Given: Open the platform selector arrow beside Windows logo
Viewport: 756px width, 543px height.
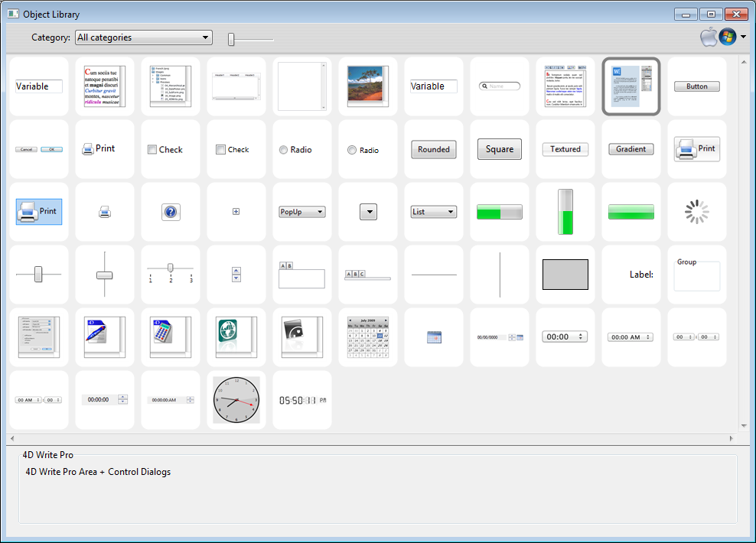Looking at the screenshot, I should click(x=743, y=37).
